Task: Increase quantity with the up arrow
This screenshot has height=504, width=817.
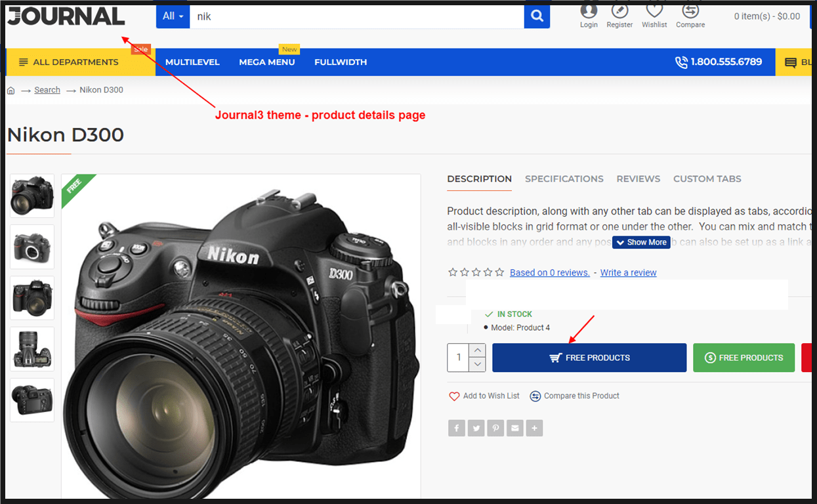Action: (x=478, y=351)
